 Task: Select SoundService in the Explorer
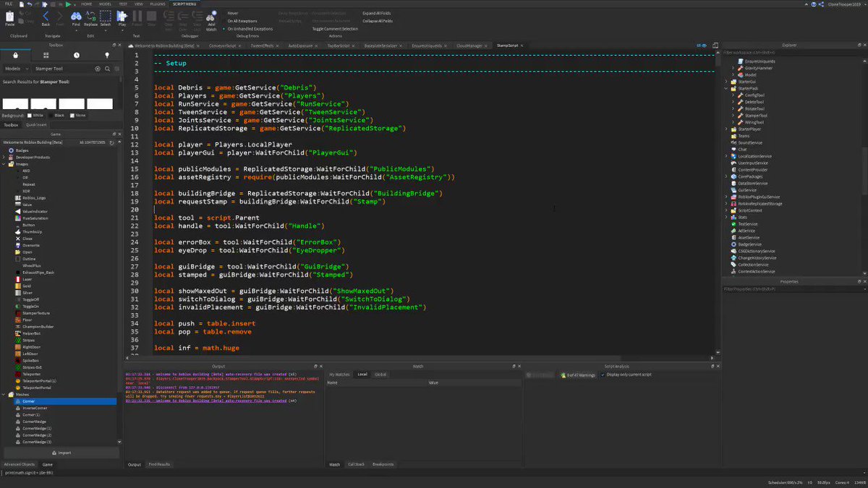pyautogui.click(x=750, y=142)
